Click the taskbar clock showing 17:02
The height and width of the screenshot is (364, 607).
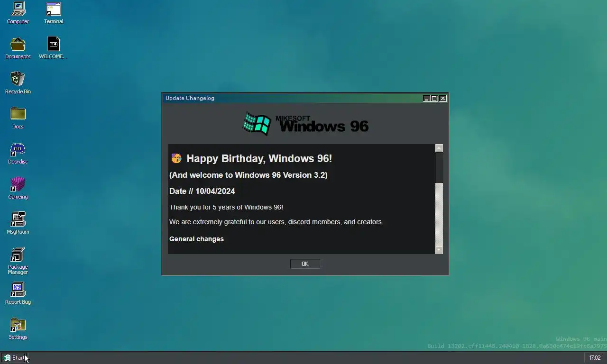[595, 358]
